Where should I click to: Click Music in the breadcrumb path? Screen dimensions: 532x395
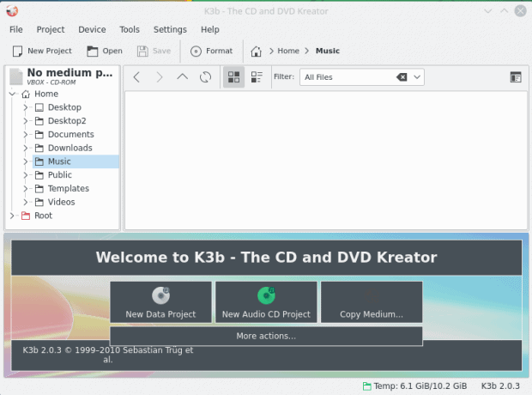[x=328, y=51]
